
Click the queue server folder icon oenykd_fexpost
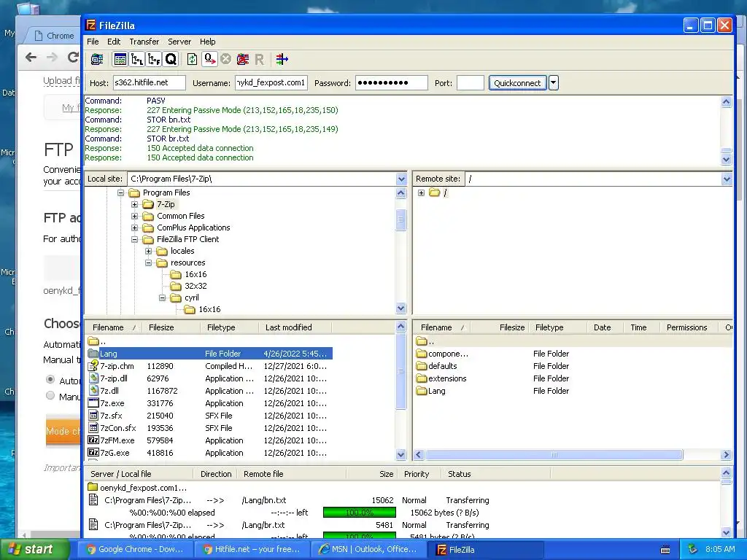[x=93, y=487]
